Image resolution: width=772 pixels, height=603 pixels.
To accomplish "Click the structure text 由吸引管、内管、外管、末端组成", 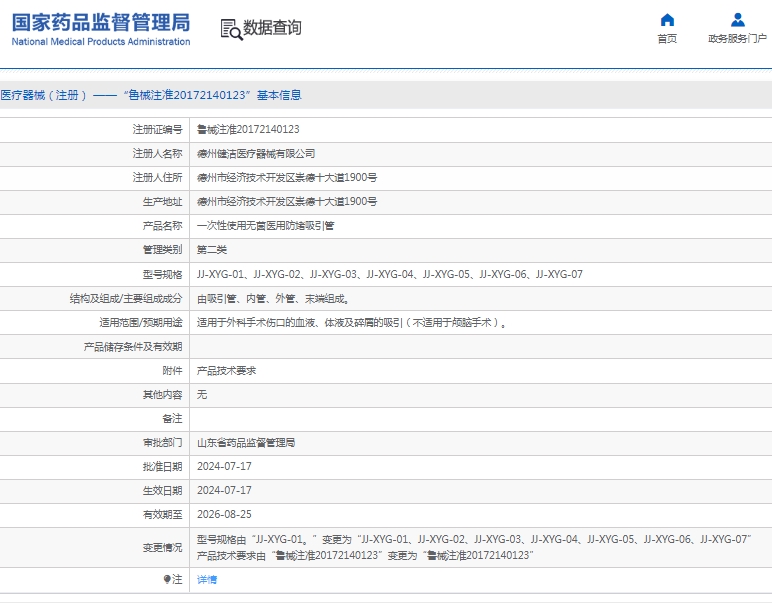I will tap(273, 298).
